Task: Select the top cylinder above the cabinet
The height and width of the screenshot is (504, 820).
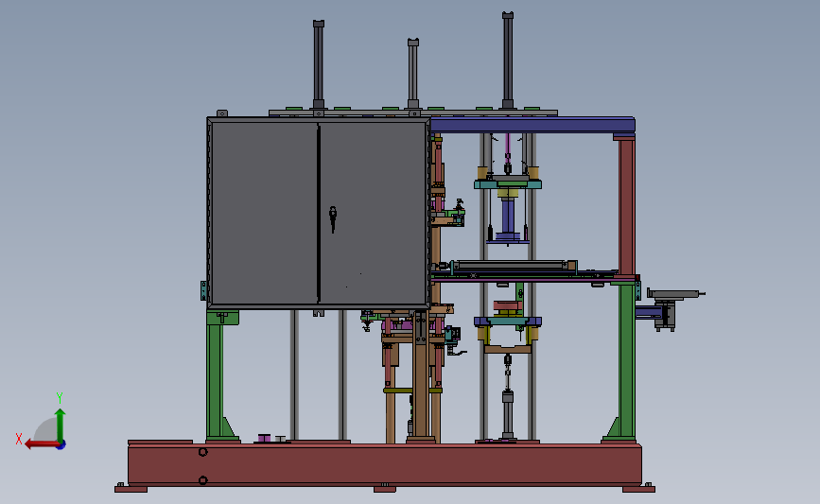Action: tap(319, 65)
